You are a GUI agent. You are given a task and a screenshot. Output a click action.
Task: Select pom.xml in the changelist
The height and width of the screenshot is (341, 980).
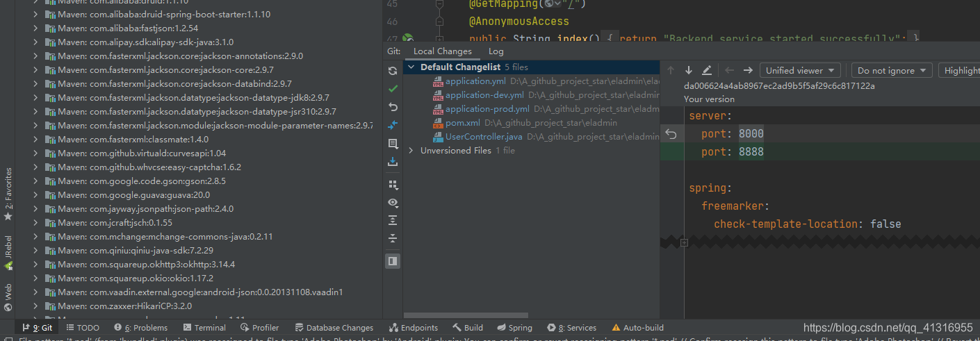[x=463, y=123]
